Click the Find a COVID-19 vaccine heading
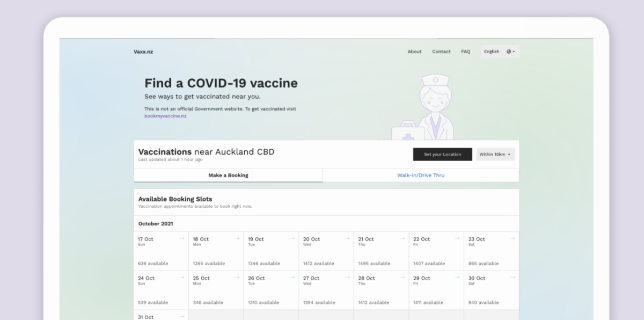Image resolution: width=644 pixels, height=320 pixels. [221, 83]
